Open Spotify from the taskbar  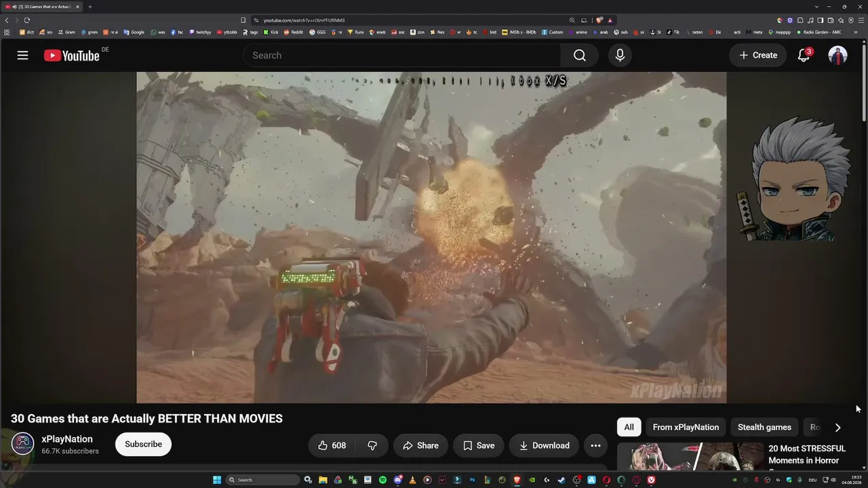pyautogui.click(x=382, y=480)
